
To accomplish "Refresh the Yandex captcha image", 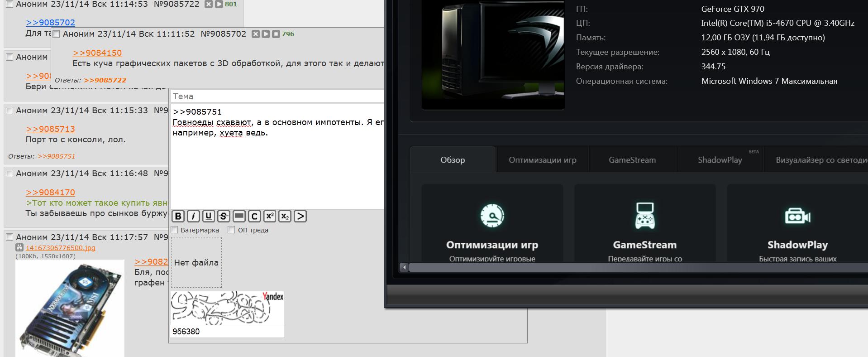I will tap(227, 308).
